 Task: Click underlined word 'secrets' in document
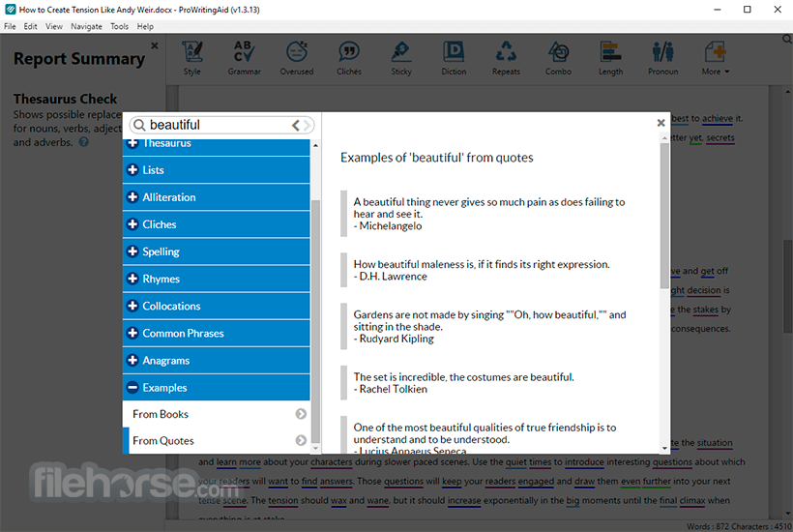720,138
